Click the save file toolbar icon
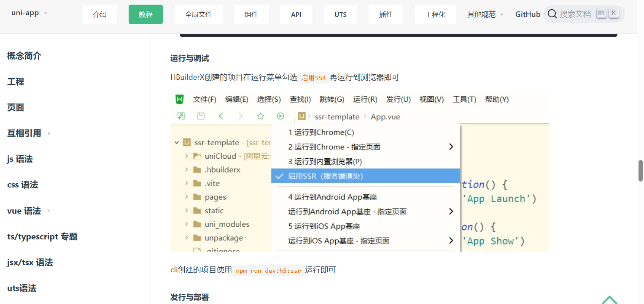This screenshot has height=304, width=644. pos(201,116)
